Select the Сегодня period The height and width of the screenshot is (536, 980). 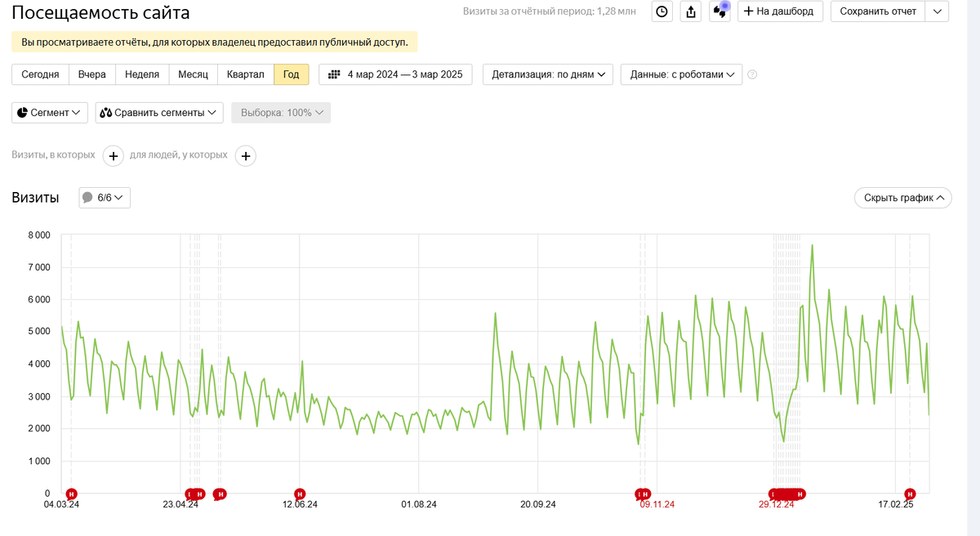[40, 74]
